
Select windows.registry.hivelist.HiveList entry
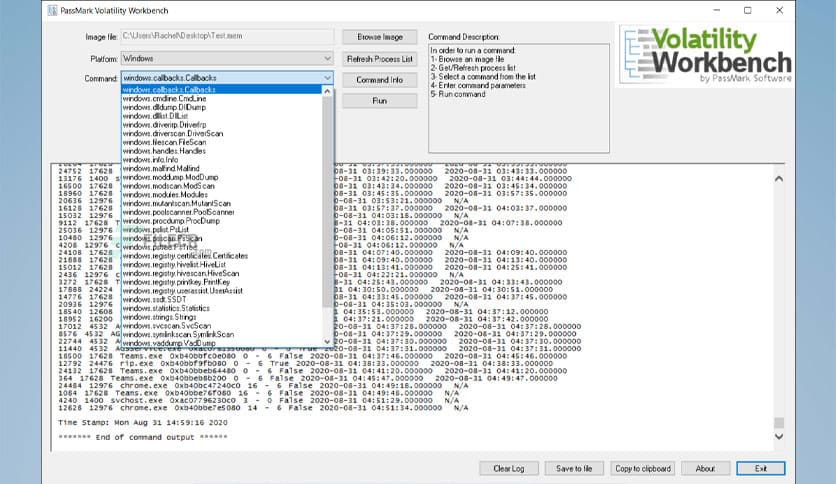coord(221,264)
